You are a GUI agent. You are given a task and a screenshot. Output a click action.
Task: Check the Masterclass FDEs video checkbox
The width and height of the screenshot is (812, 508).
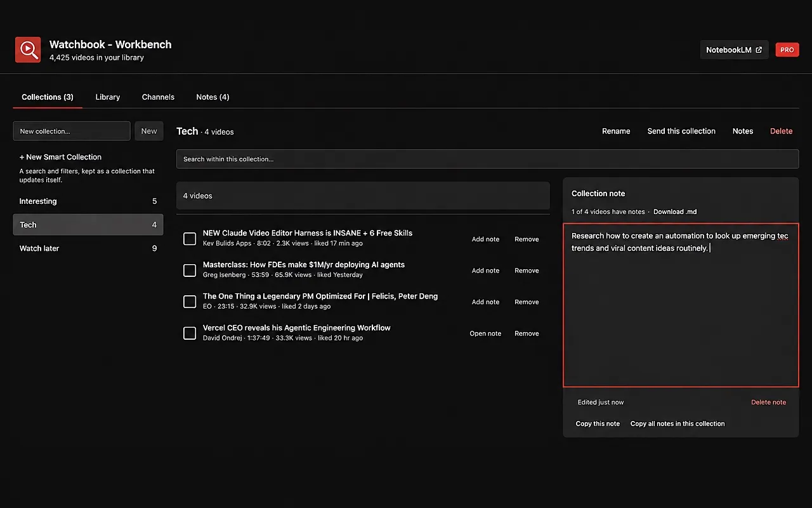(190, 271)
